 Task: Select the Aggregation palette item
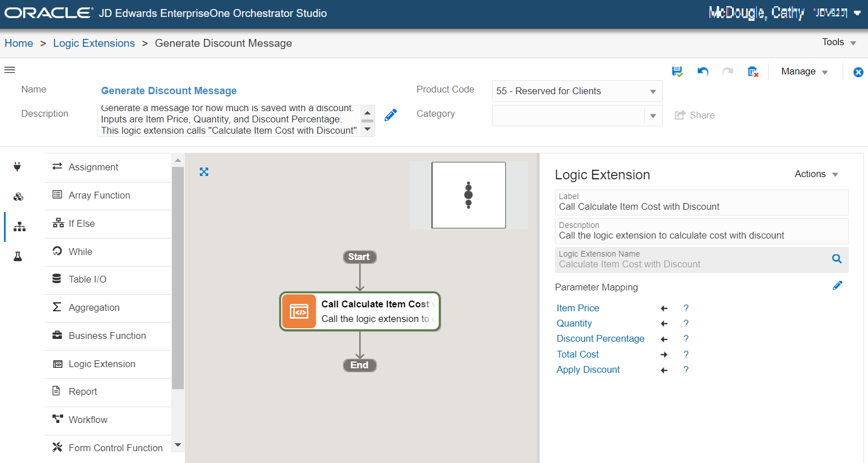click(108, 307)
